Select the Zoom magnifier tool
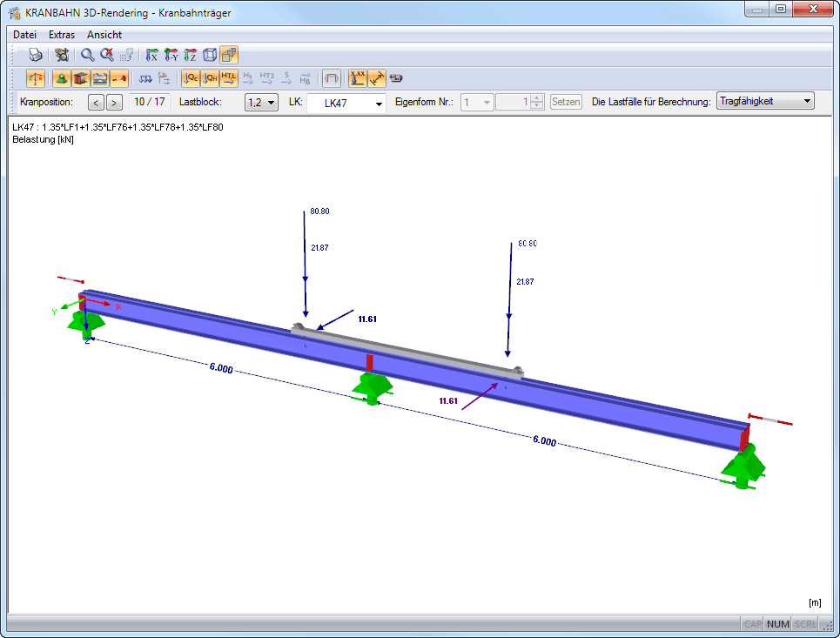 point(87,55)
